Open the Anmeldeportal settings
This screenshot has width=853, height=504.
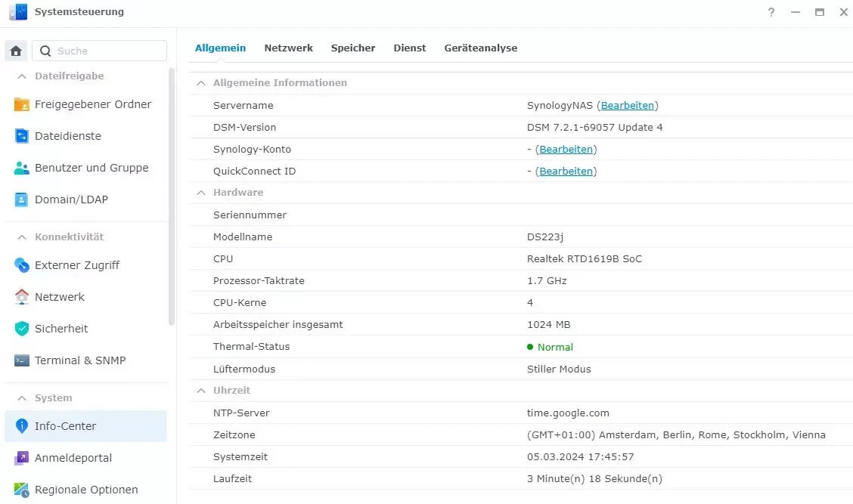pyautogui.click(x=73, y=458)
